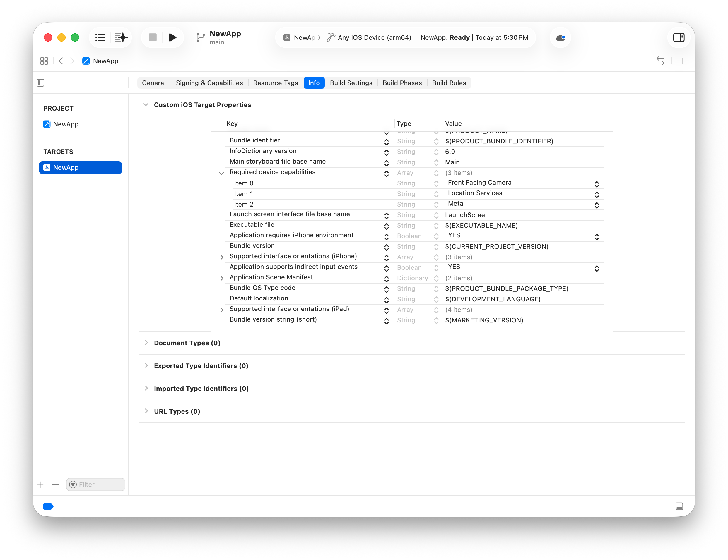Image resolution: width=728 pixels, height=560 pixels.
Task: Open the Resource Tags tab
Action: click(275, 83)
